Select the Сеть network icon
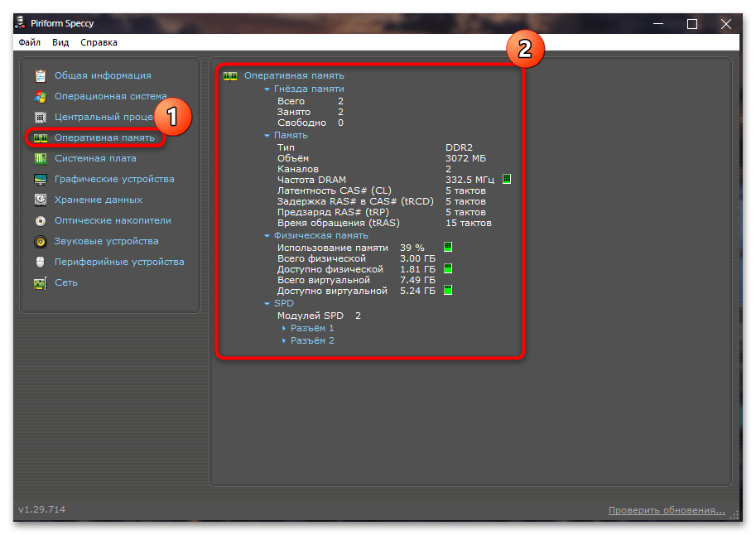756x535 pixels. [40, 282]
